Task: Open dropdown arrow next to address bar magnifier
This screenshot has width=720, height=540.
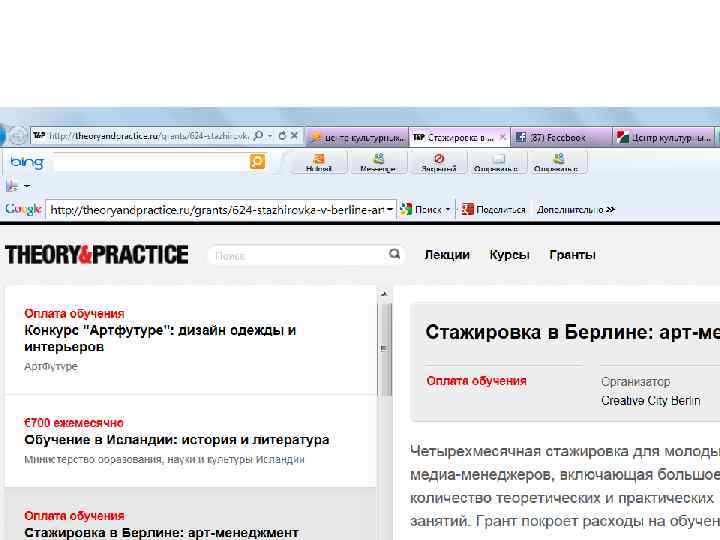Action: pyautogui.click(x=270, y=136)
